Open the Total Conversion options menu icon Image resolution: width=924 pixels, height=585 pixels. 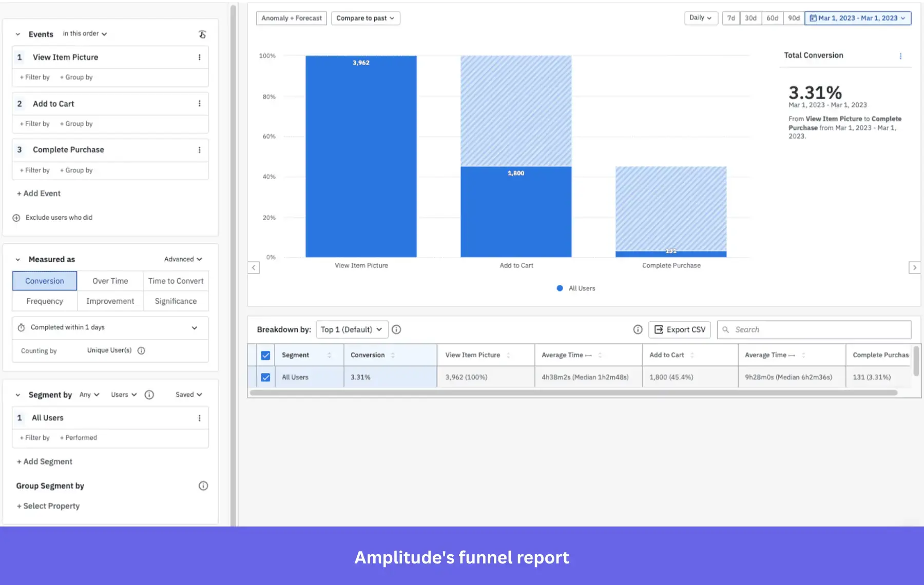(901, 56)
